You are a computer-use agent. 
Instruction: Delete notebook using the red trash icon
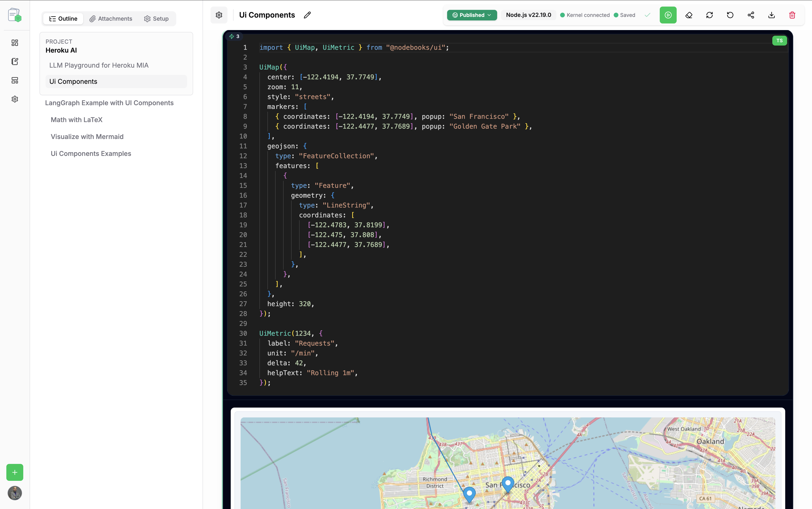click(x=792, y=15)
